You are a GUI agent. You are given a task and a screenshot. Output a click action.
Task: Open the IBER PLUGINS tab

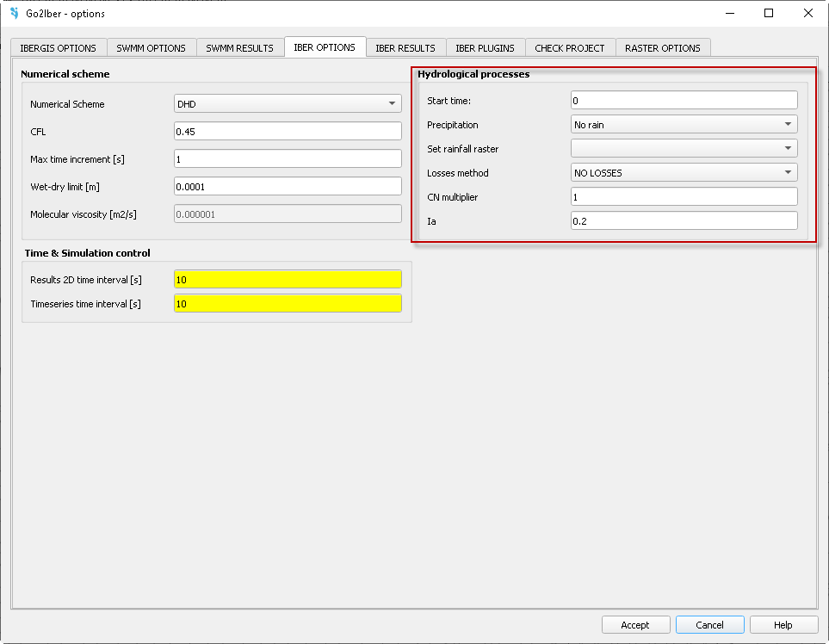pos(485,48)
